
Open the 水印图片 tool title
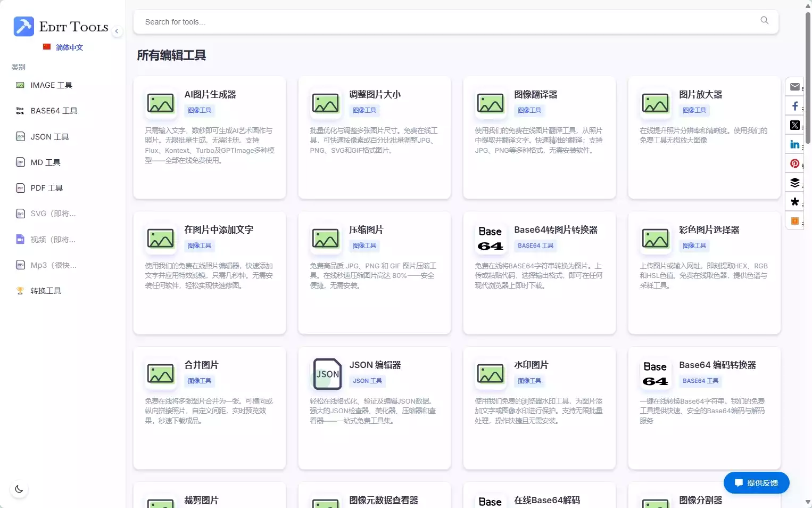pyautogui.click(x=532, y=365)
